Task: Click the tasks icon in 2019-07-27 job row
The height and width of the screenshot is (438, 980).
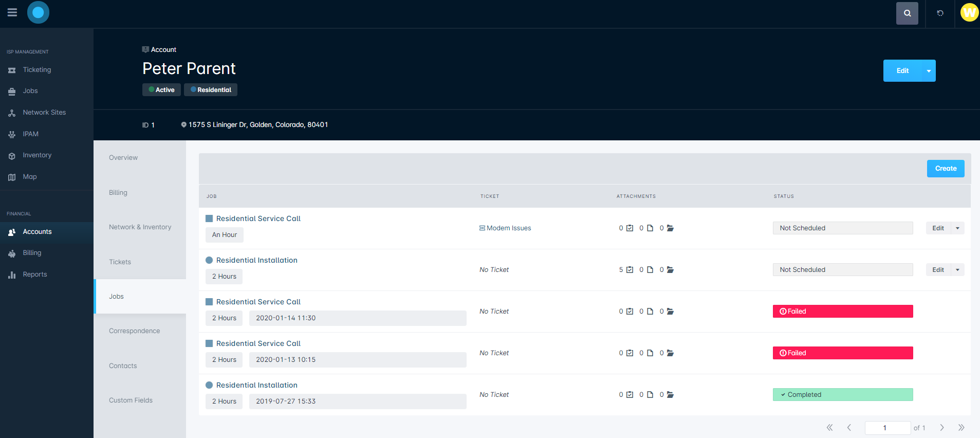Action: pyautogui.click(x=630, y=395)
